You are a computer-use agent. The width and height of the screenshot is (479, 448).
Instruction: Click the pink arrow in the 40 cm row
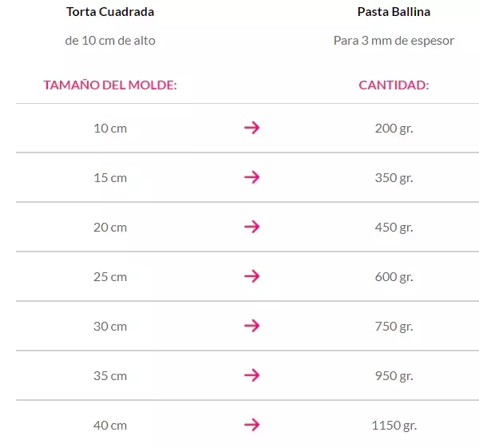point(251,425)
